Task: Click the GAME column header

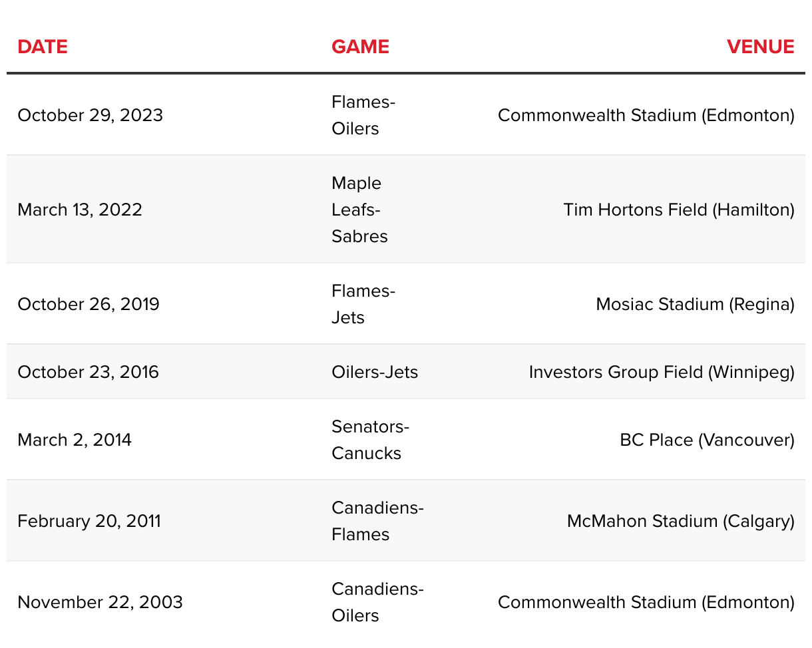Action: [x=360, y=47]
